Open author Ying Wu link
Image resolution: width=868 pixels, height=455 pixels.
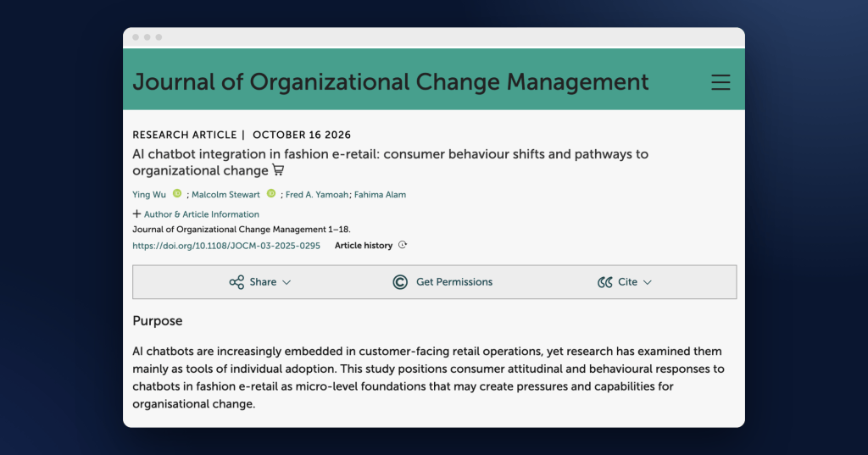point(149,194)
